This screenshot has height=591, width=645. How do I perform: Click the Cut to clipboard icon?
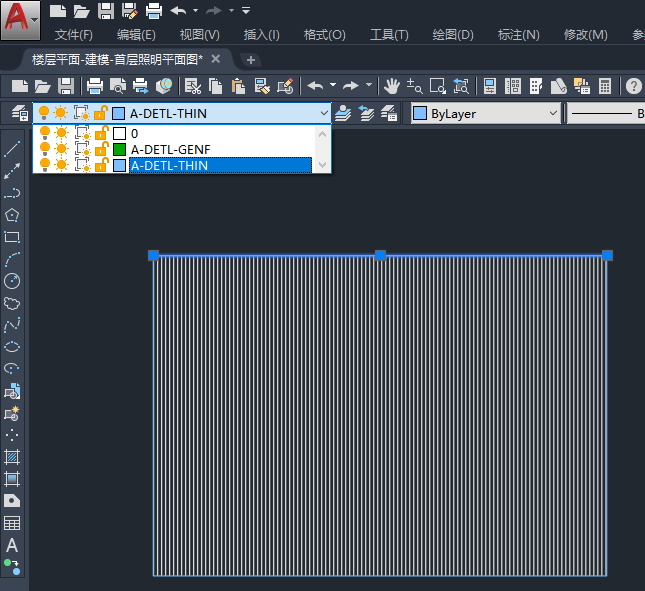pyautogui.click(x=193, y=86)
